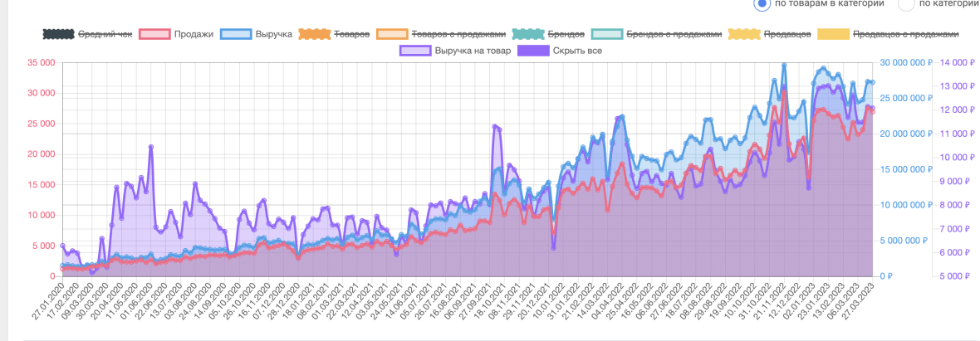Toggle the 'Средний чек' legend series

[x=87, y=34]
